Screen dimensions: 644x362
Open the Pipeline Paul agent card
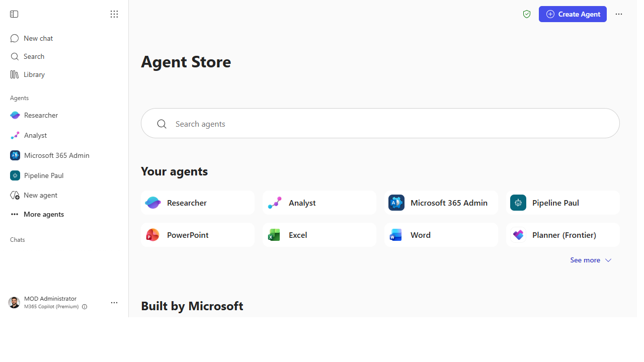pyautogui.click(x=563, y=203)
